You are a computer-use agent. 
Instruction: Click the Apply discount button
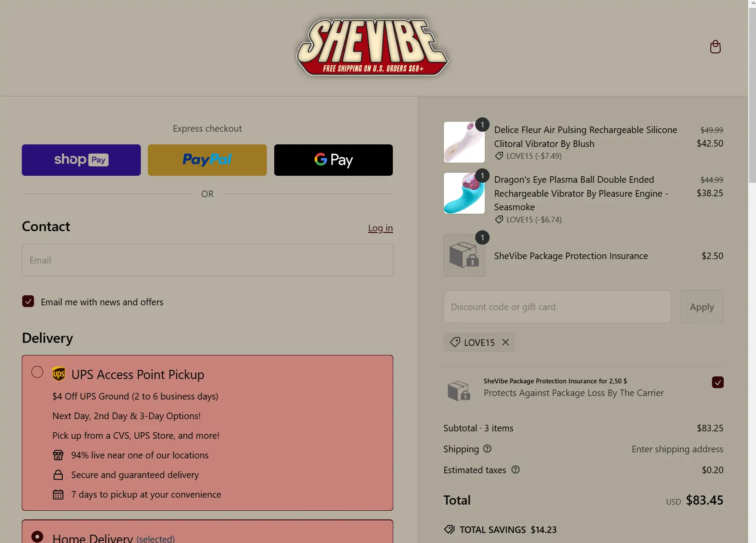[x=702, y=307]
